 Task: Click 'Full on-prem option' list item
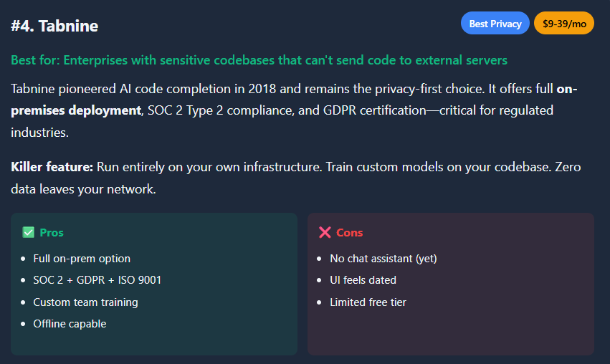click(x=82, y=258)
